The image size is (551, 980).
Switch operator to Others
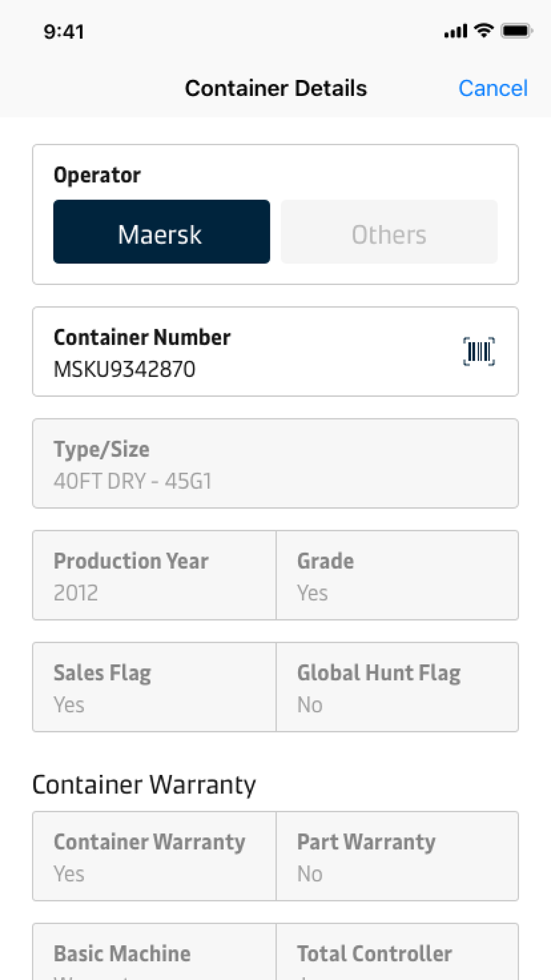(389, 232)
